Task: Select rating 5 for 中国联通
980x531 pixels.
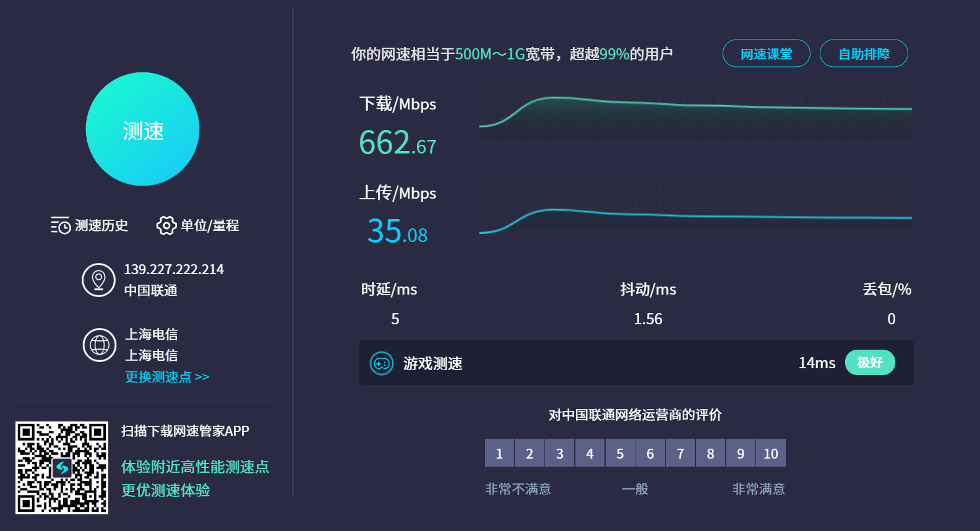Action: (x=620, y=453)
